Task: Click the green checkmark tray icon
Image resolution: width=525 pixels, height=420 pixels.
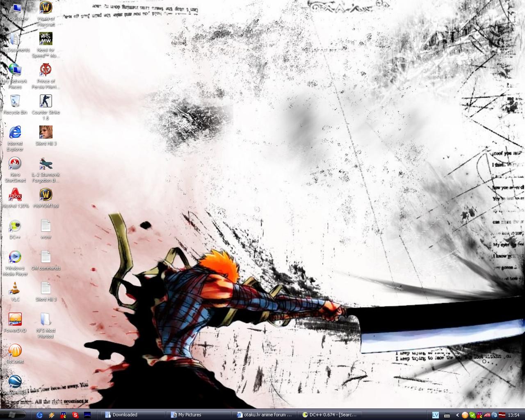Action: (472, 415)
